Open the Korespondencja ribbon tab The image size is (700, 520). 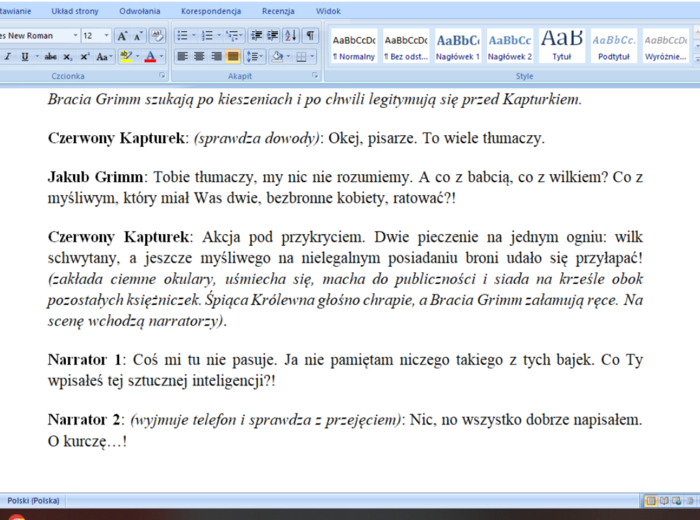coord(210,11)
